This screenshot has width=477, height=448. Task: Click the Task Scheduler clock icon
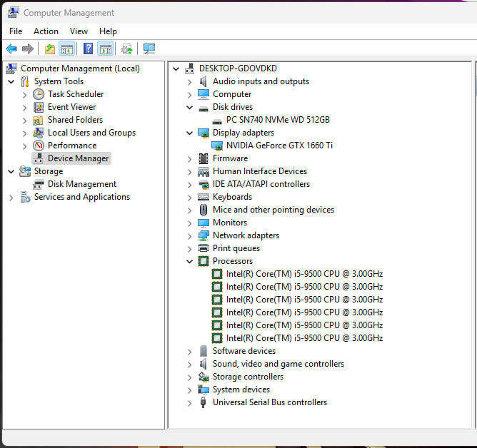point(39,94)
